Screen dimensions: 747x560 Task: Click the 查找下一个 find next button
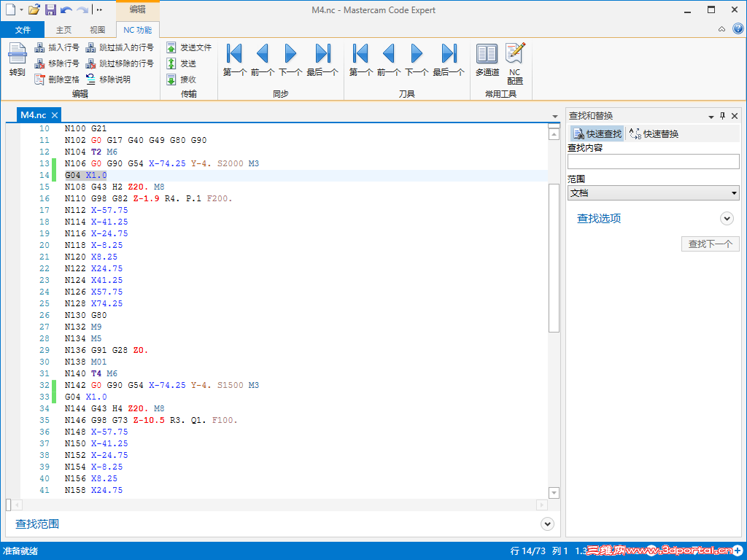point(710,244)
